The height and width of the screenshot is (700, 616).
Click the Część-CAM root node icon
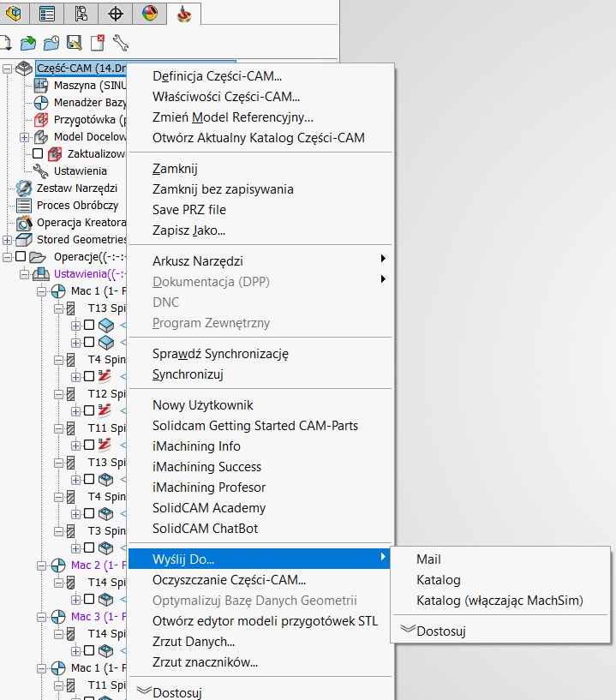coord(24,69)
